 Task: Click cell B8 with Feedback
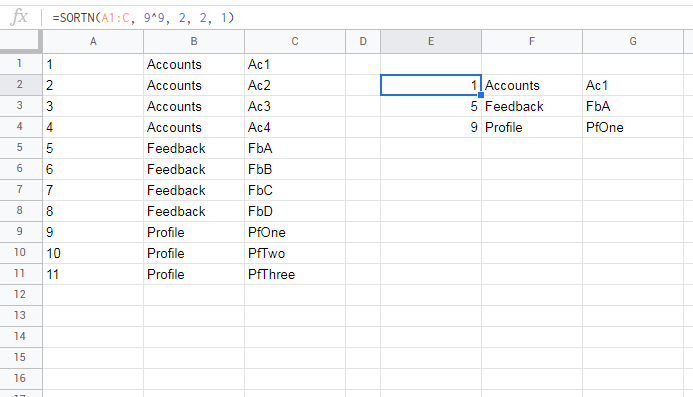tap(194, 211)
